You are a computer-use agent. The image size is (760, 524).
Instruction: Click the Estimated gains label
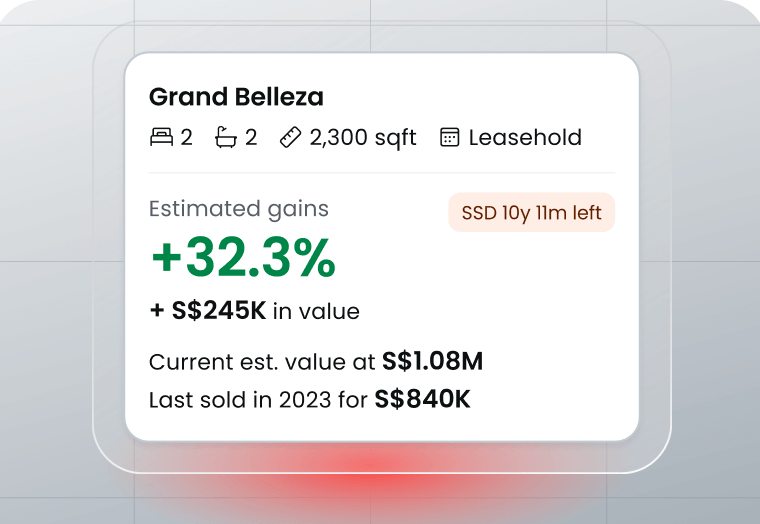pyautogui.click(x=238, y=209)
